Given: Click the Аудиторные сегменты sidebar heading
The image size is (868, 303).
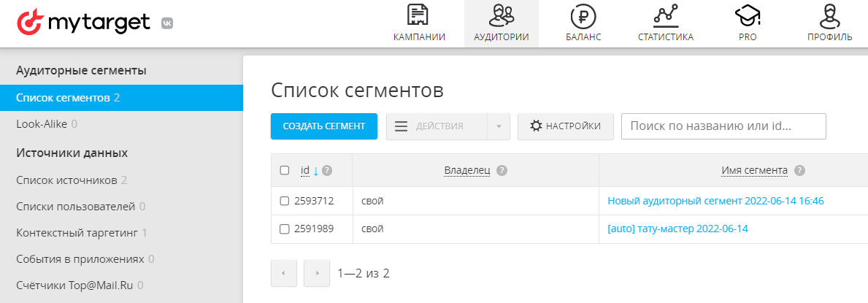Looking at the screenshot, I should tap(81, 70).
